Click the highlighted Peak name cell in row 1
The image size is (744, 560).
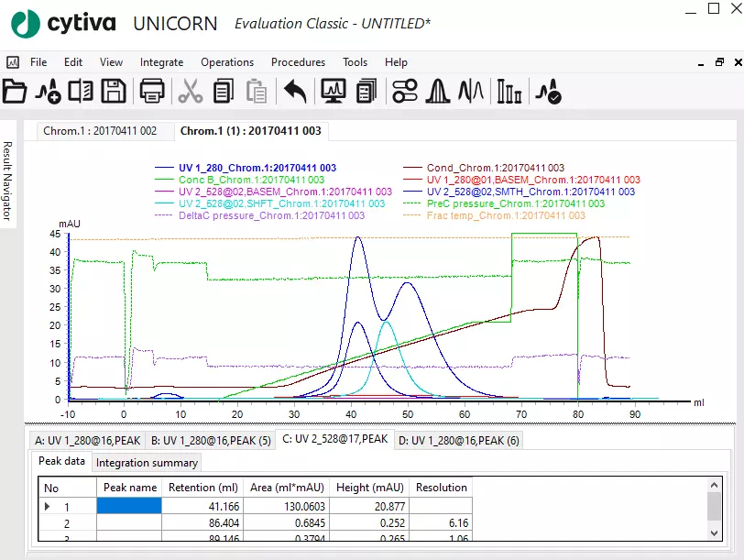pyautogui.click(x=129, y=505)
